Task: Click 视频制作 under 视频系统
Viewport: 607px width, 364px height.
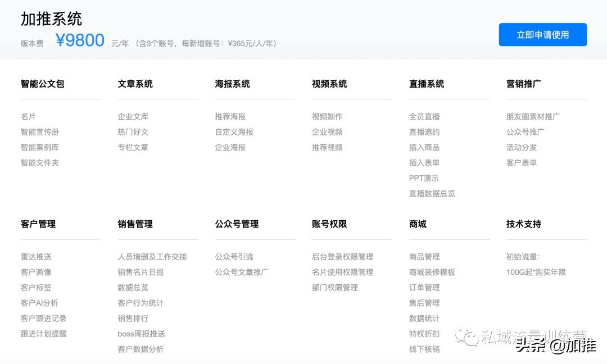Action: 327,116
